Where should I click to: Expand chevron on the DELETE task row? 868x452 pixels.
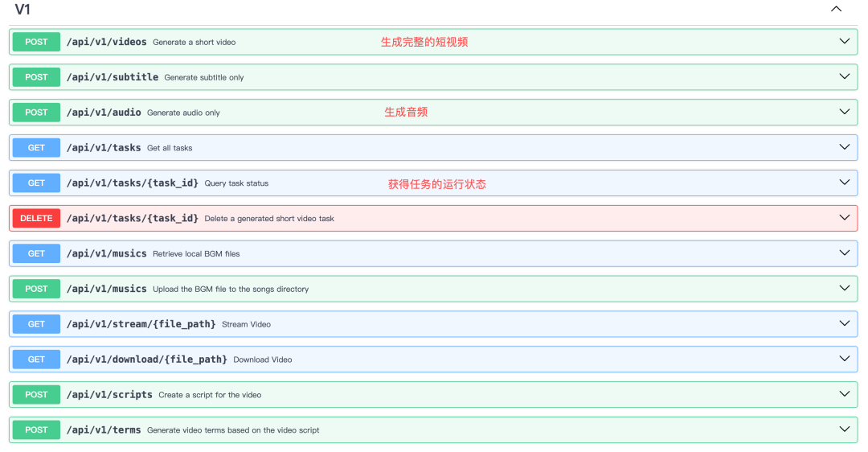pos(844,218)
